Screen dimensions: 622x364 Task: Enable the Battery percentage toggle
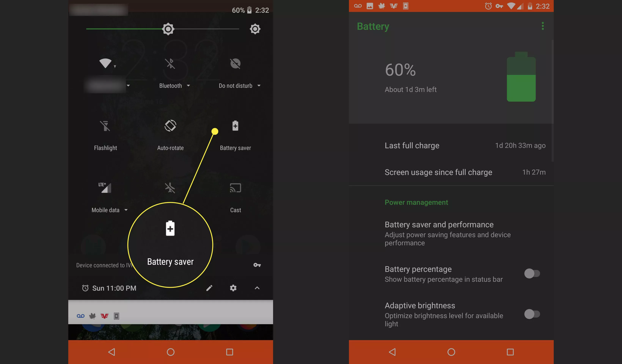tap(532, 273)
